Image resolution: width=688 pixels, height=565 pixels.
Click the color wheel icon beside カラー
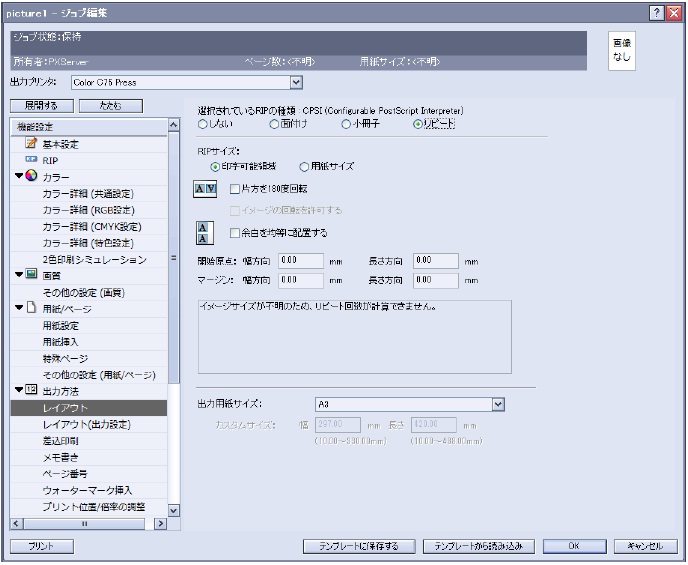[x=32, y=177]
